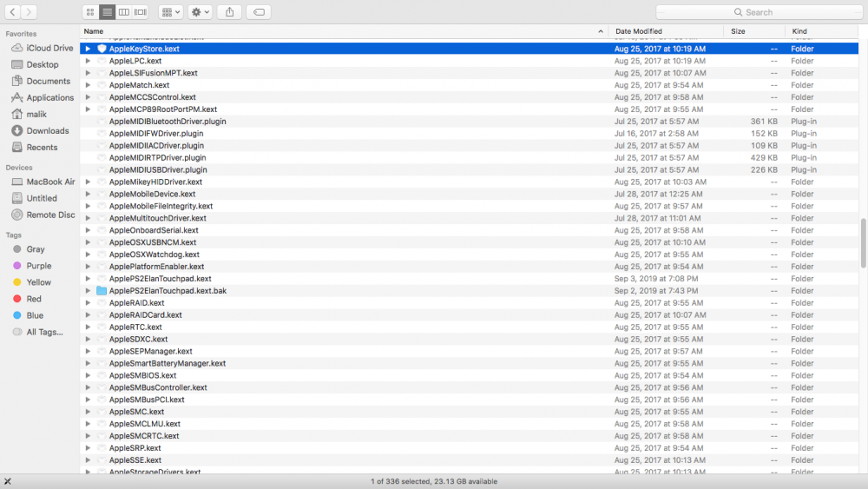Click the Share toolbar icon
868x489 pixels.
(229, 12)
